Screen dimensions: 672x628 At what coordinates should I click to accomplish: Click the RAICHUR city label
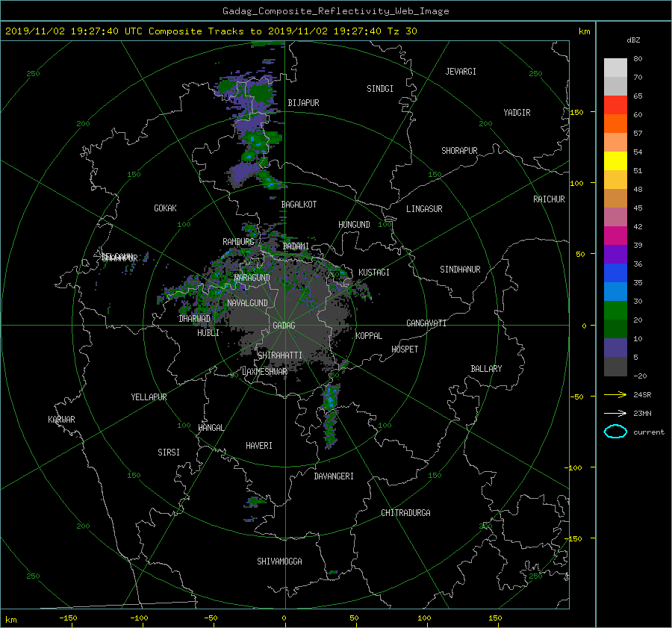click(x=549, y=199)
